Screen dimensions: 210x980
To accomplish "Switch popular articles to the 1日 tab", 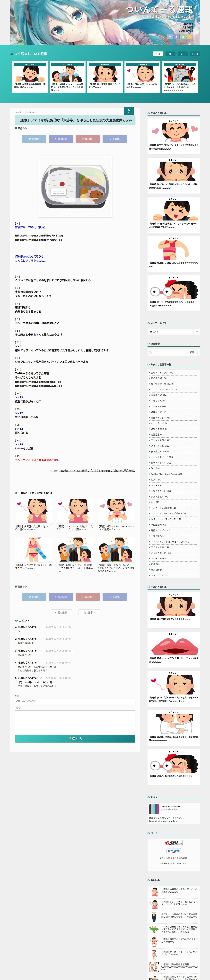I will pos(158,54).
